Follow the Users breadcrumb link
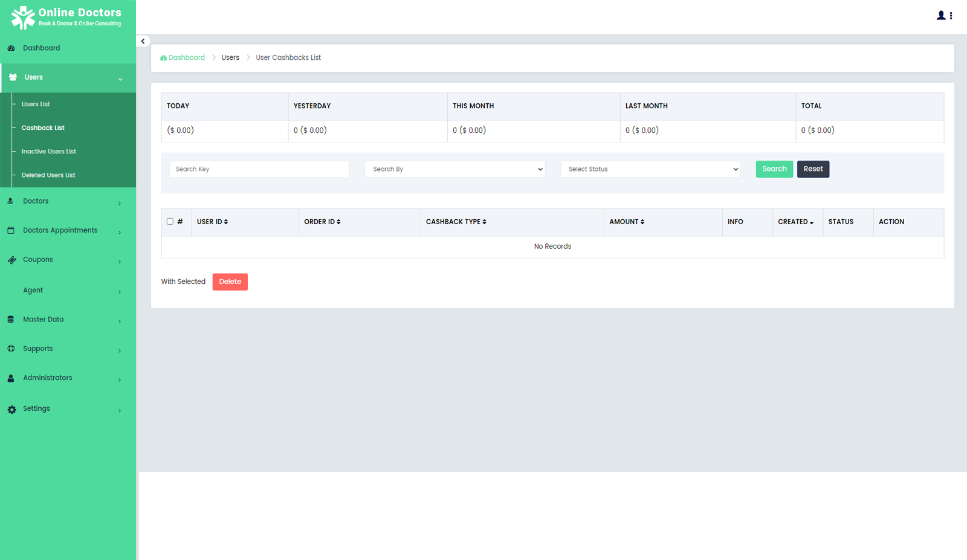This screenshot has width=967, height=560. pos(230,58)
